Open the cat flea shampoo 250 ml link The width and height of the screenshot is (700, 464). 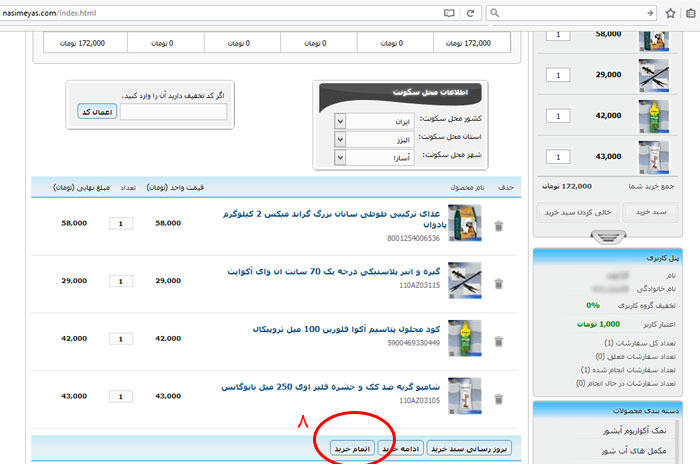(331, 387)
